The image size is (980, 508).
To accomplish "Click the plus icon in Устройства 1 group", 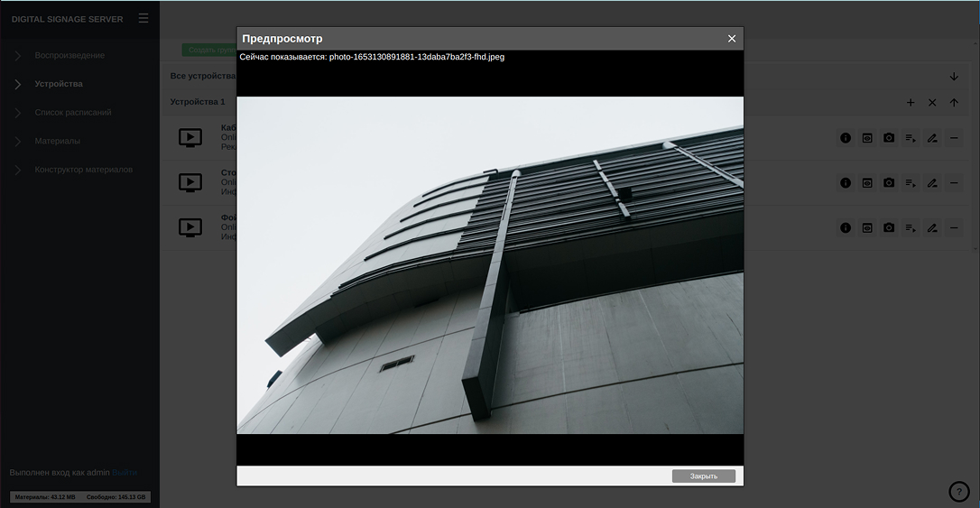I will [x=911, y=103].
